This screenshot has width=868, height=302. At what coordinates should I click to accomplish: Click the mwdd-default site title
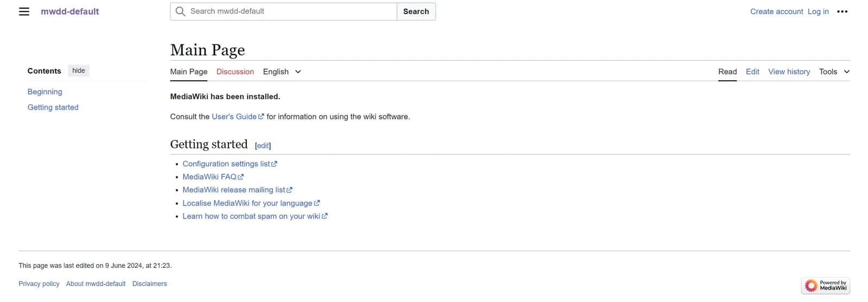pyautogui.click(x=70, y=11)
